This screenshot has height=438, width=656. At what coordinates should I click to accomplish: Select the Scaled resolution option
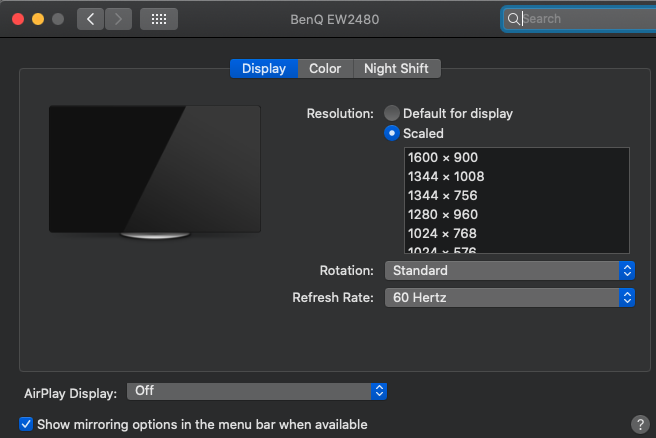coord(392,133)
